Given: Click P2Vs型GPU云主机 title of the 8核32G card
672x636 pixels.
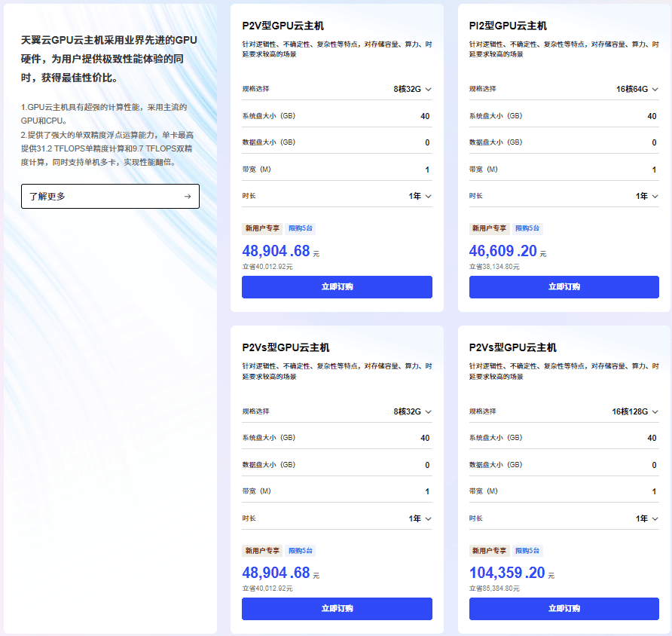Looking at the screenshot, I should point(286,347).
